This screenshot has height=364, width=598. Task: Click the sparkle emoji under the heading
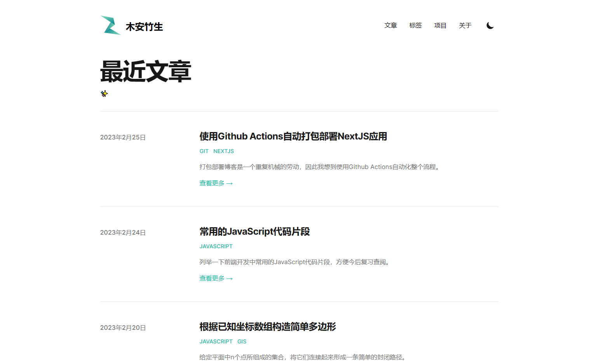[x=104, y=94]
